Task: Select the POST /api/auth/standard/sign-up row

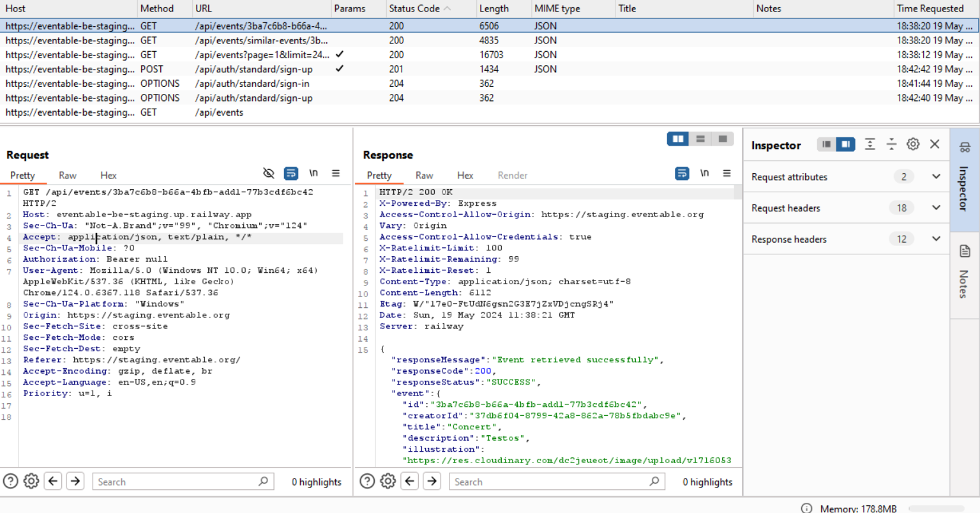Action: (x=490, y=69)
